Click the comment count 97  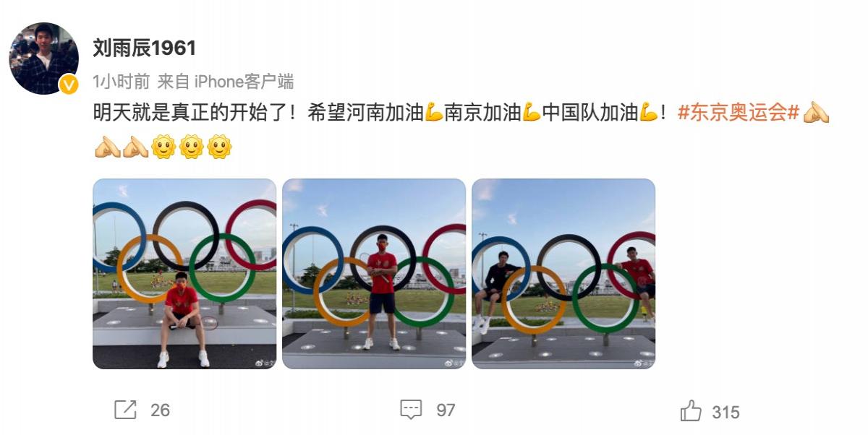(446, 410)
